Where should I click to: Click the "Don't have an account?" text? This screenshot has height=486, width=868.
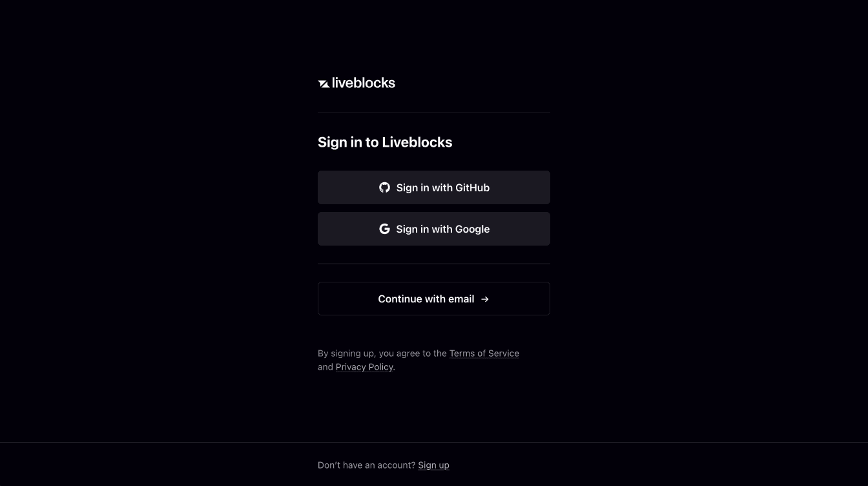point(366,465)
